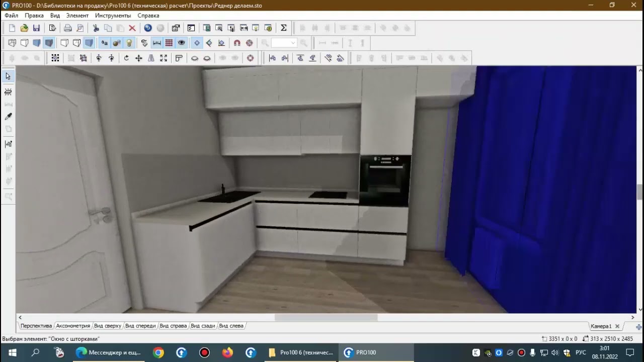Click the horizontal scrollbar right arrow

(x=632, y=317)
